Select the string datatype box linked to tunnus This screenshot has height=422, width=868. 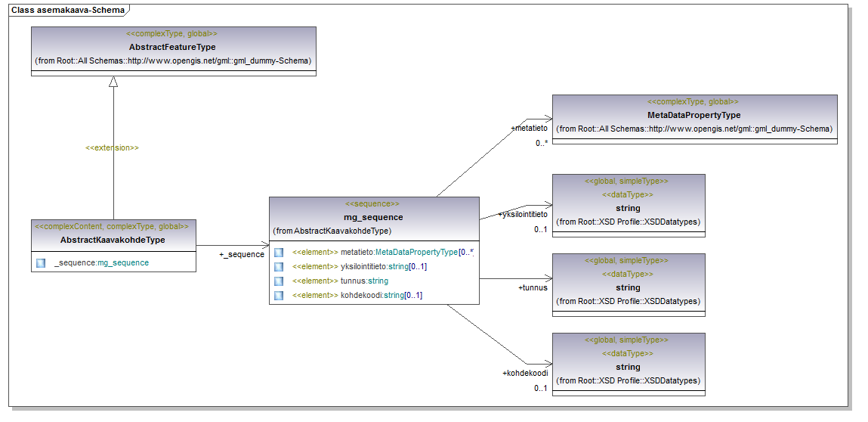[x=628, y=287]
